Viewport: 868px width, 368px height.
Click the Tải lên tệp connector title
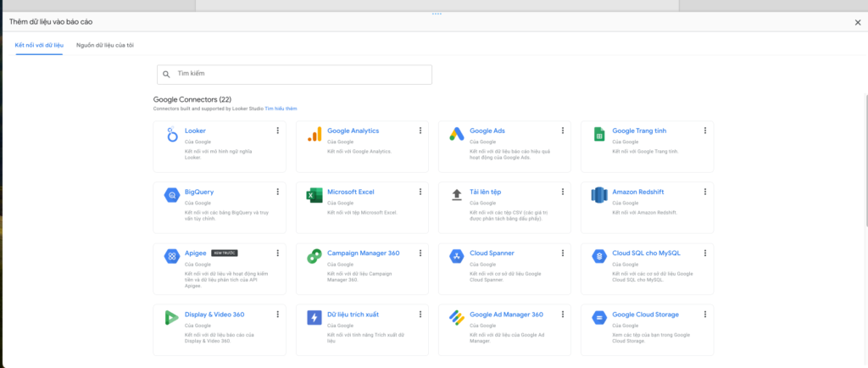[486, 192]
